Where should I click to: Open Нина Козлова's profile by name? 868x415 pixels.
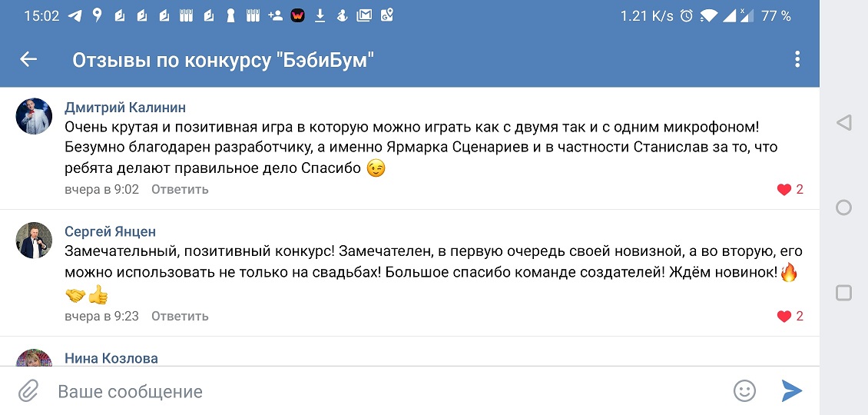(x=111, y=358)
